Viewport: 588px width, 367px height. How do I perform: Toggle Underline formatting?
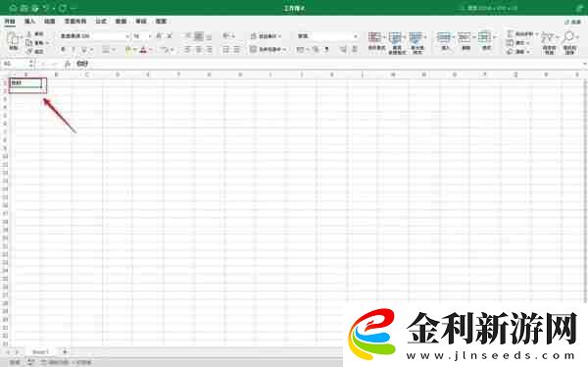(x=84, y=50)
